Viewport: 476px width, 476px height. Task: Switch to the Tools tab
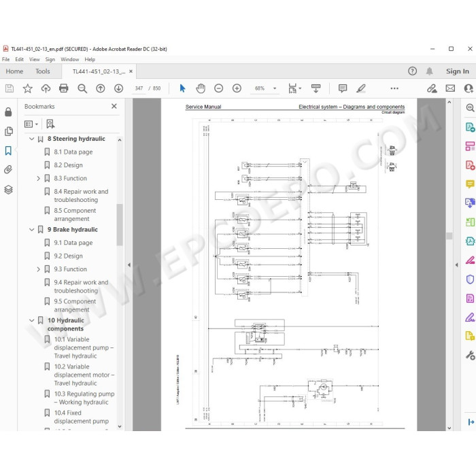point(42,71)
